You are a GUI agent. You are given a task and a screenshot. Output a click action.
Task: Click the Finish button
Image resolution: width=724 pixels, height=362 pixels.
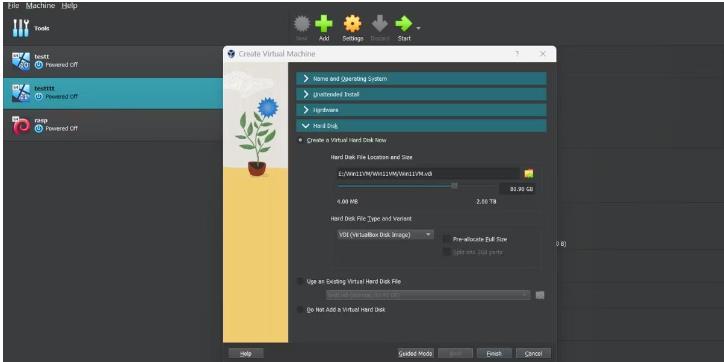pos(494,353)
